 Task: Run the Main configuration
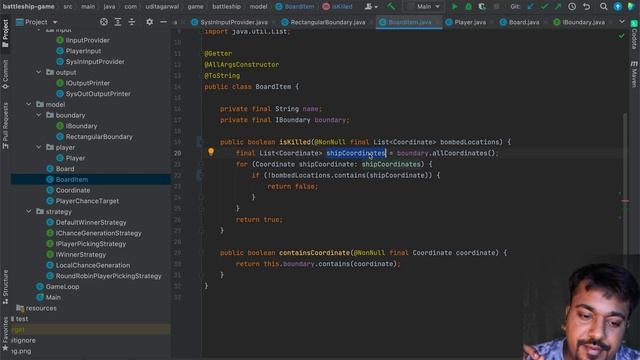coord(454,7)
